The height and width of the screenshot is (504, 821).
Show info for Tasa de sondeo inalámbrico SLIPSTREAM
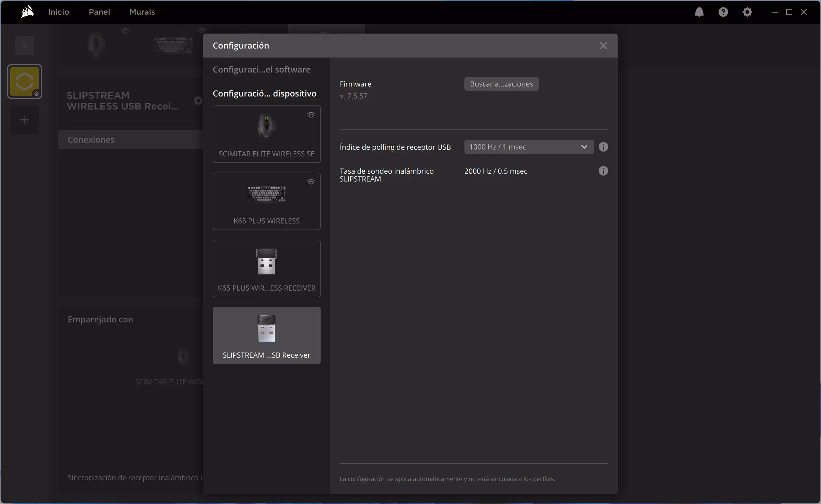tap(603, 171)
